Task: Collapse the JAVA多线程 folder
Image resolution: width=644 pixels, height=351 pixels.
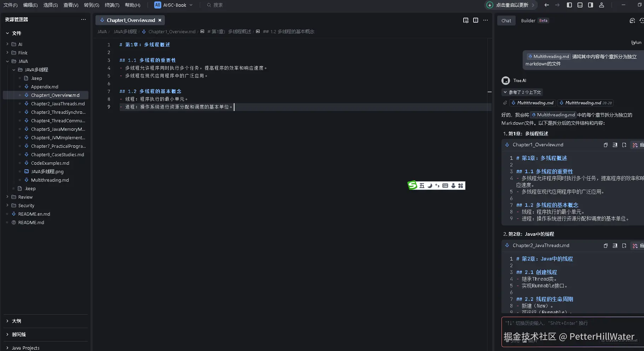Action: [x=14, y=70]
